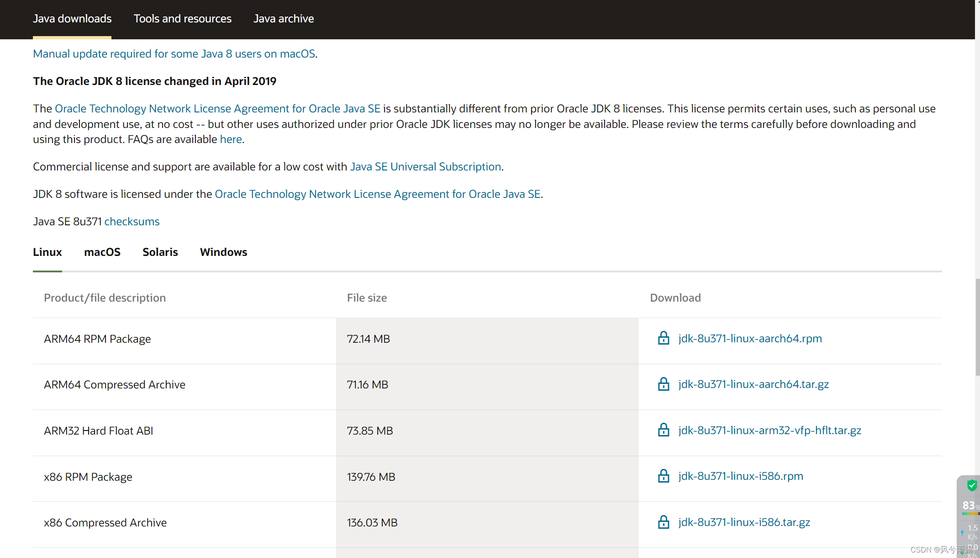
Task: Click lock icon beside i586.rpm download
Action: (663, 476)
